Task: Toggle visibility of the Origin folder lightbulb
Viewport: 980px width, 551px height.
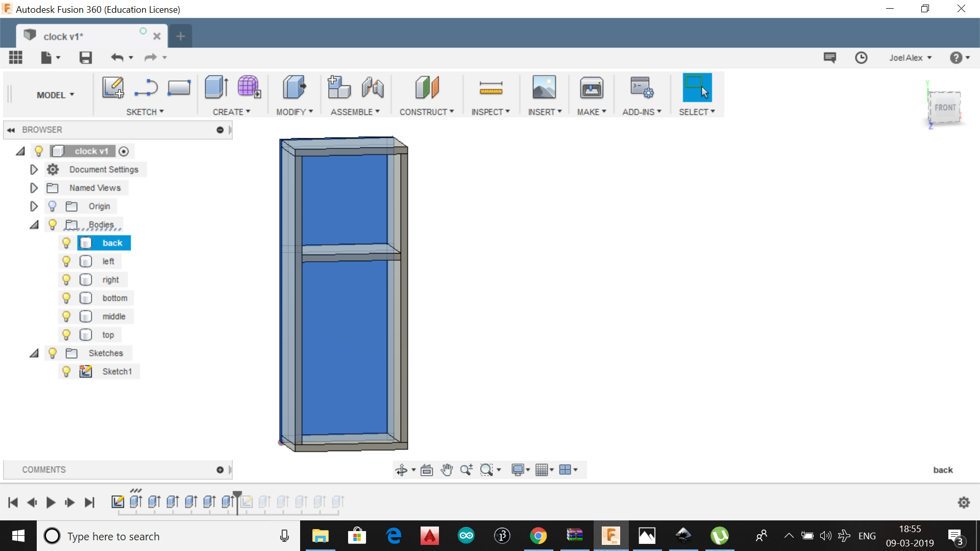Action: point(52,206)
